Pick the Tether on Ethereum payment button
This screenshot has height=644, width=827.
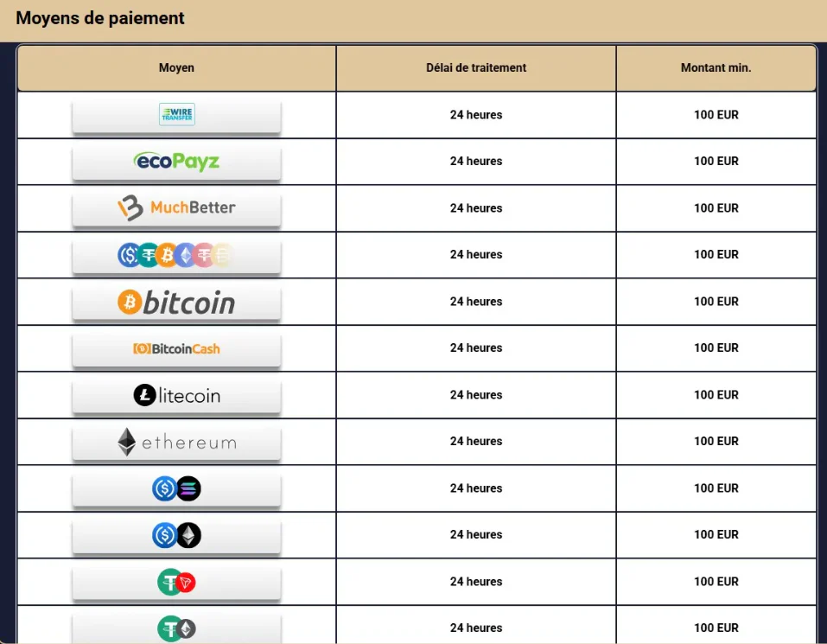point(176,628)
